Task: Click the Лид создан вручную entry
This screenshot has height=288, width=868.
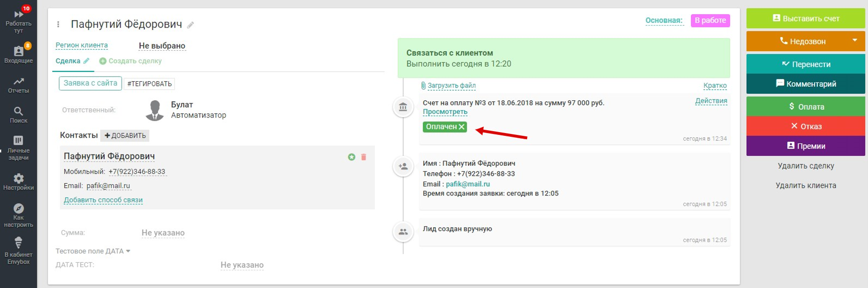Action: point(457,229)
